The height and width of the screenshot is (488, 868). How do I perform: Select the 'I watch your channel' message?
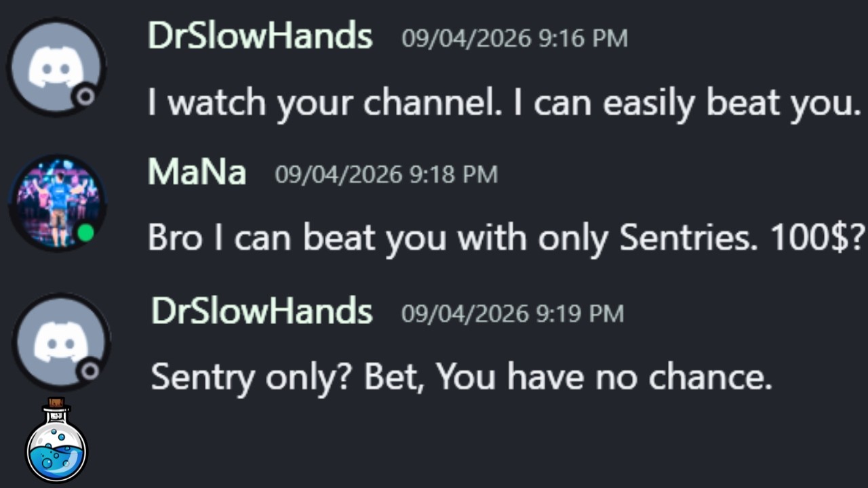click(505, 104)
